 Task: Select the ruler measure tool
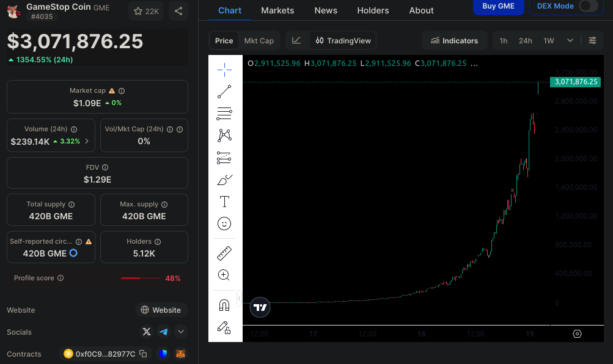tap(224, 253)
